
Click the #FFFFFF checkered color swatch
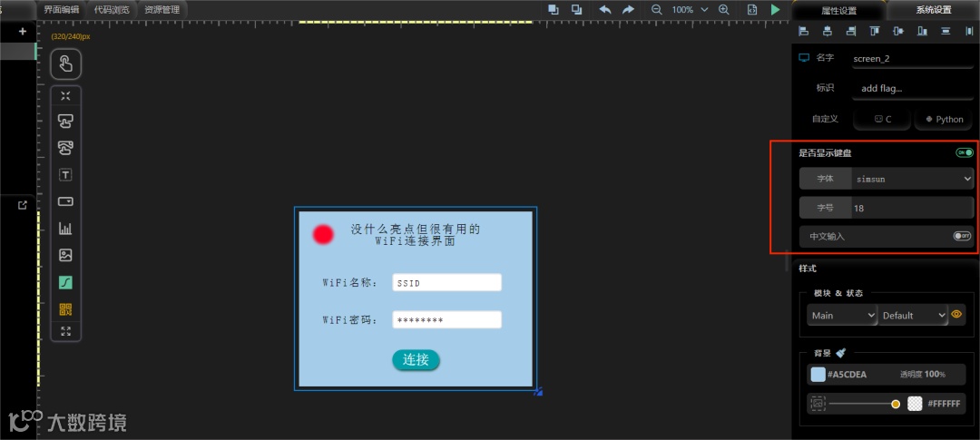point(915,404)
